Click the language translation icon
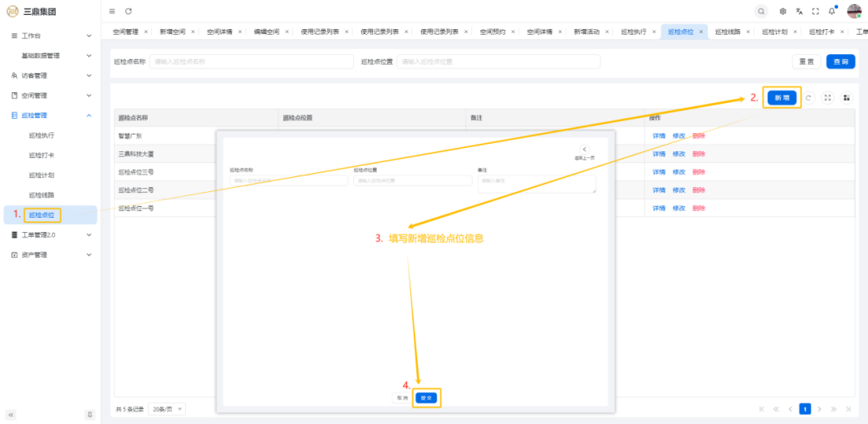The image size is (868, 424). 799,11
